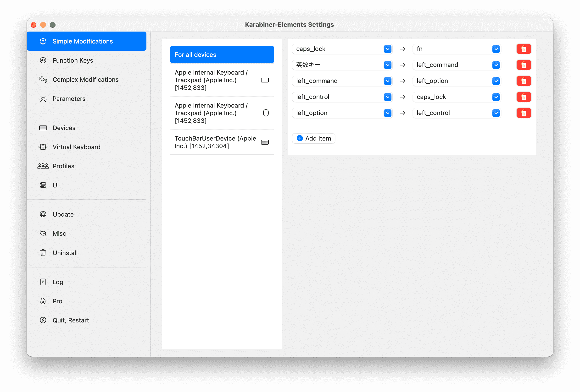Open the UI section label
580x392 pixels.
pos(56,185)
